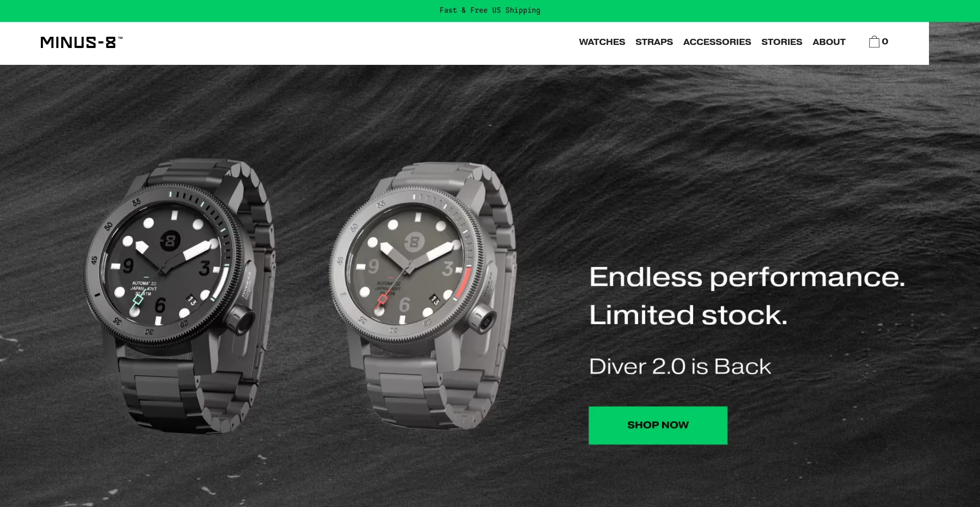Click the MINUS-8 logo
This screenshot has height=507, width=980.
(82, 42)
